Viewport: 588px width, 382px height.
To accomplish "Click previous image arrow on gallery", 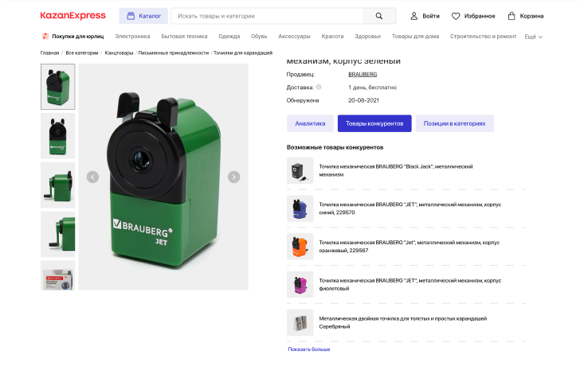I will click(x=92, y=177).
